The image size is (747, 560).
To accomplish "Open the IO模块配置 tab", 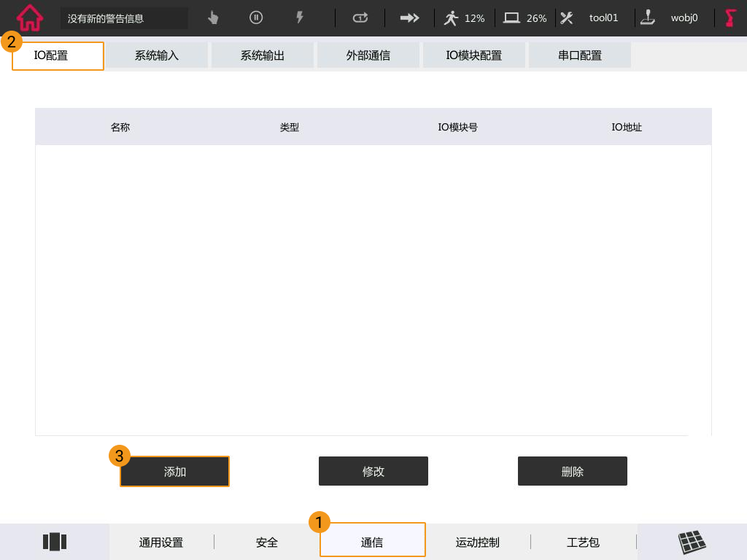I will coord(473,55).
